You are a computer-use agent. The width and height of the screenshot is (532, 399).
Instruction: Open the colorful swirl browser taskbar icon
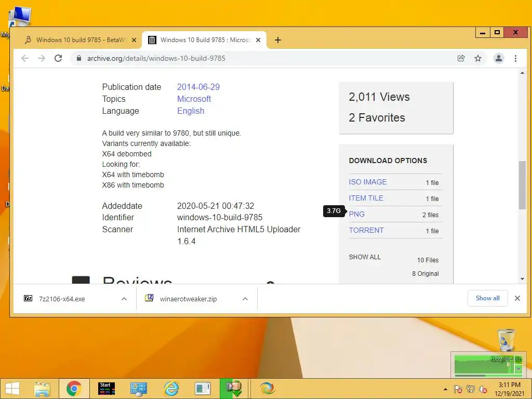[268, 389]
